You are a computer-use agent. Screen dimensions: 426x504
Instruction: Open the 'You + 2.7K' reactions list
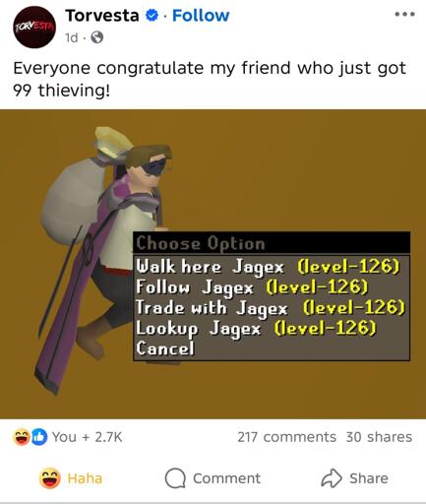coord(87,437)
